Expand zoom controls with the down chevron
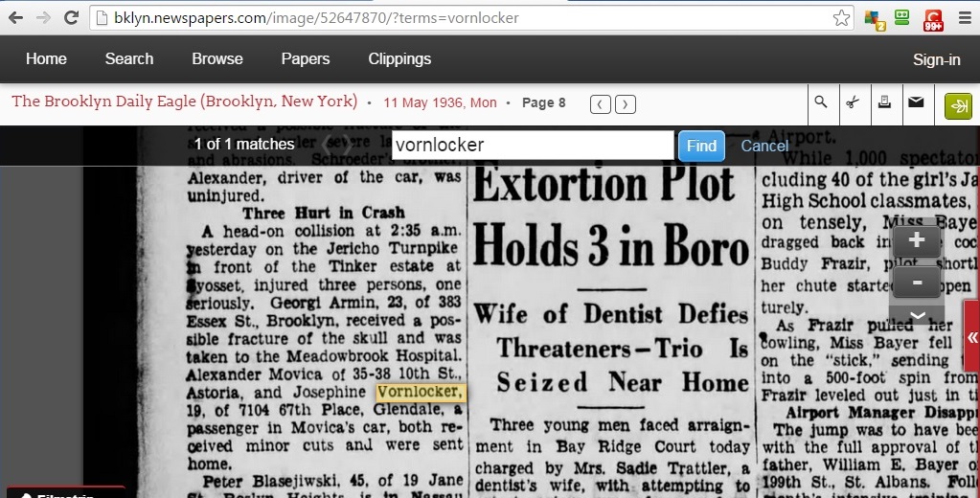This screenshot has height=498, width=980. point(916,315)
